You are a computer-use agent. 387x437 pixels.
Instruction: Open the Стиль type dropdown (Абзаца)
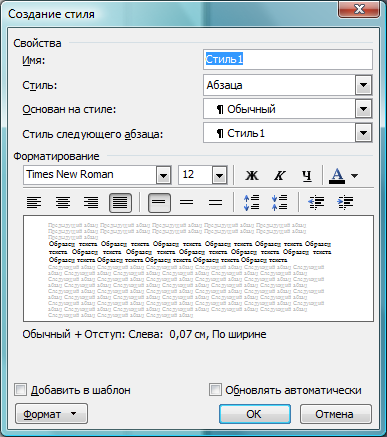tap(363, 85)
